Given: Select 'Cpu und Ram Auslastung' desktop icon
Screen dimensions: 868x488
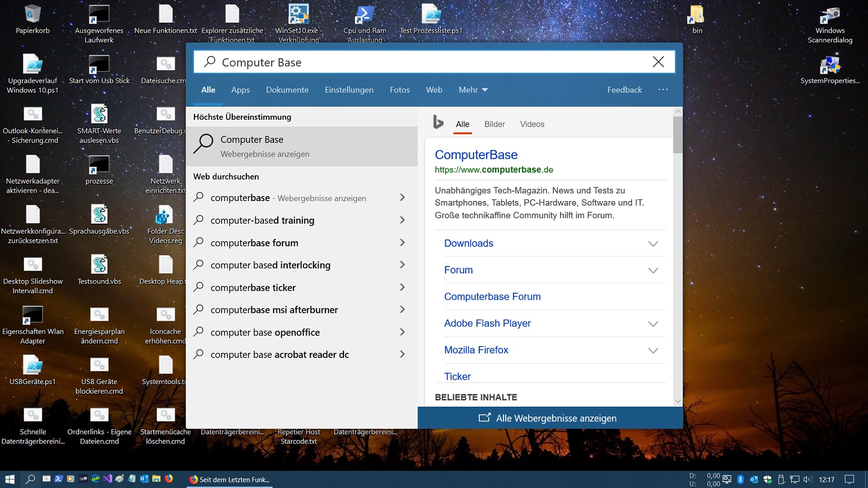Looking at the screenshot, I should (365, 24).
